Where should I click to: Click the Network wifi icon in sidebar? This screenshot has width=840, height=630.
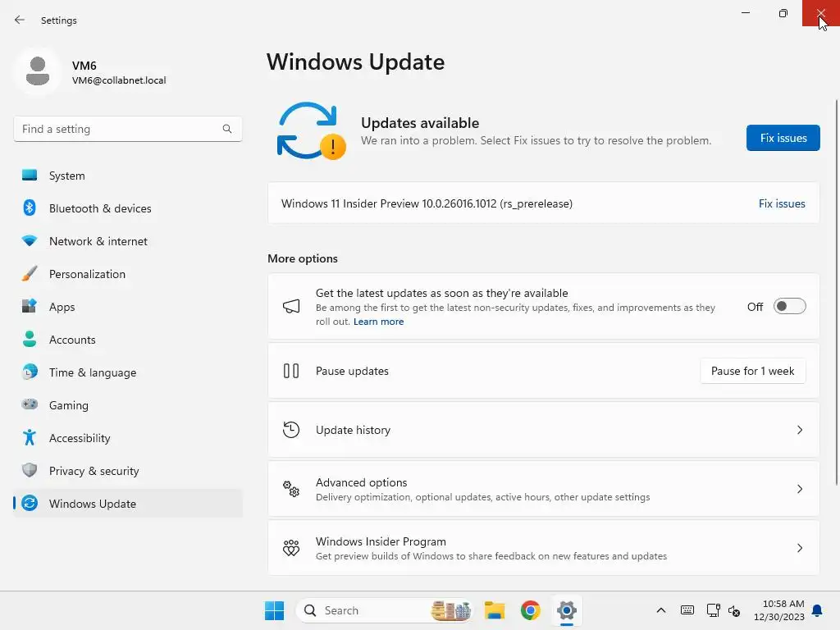coord(30,241)
